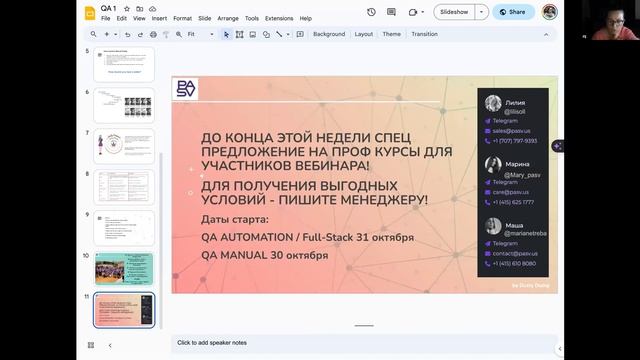Select slide 9 thumbnail

pos(124,228)
